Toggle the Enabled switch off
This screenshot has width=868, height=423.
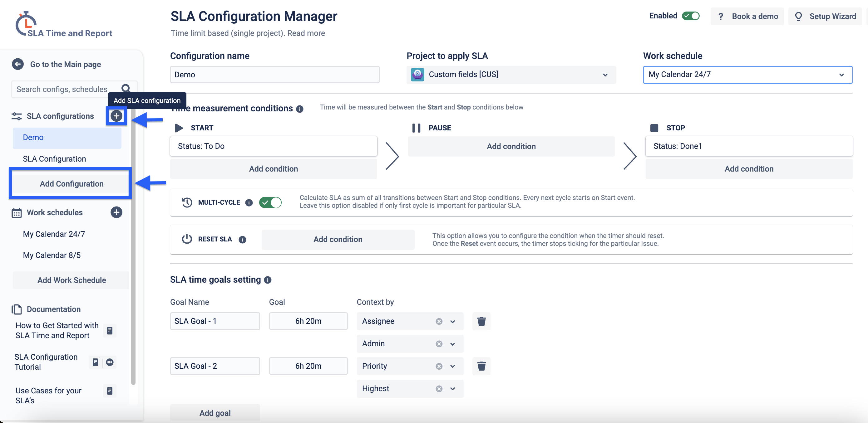tap(690, 16)
